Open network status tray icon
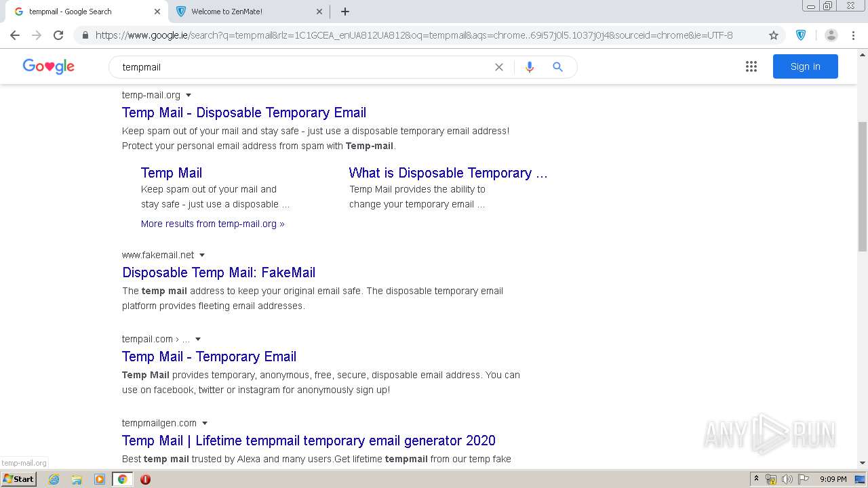Screen dimensions: 868x488 click(x=771, y=479)
